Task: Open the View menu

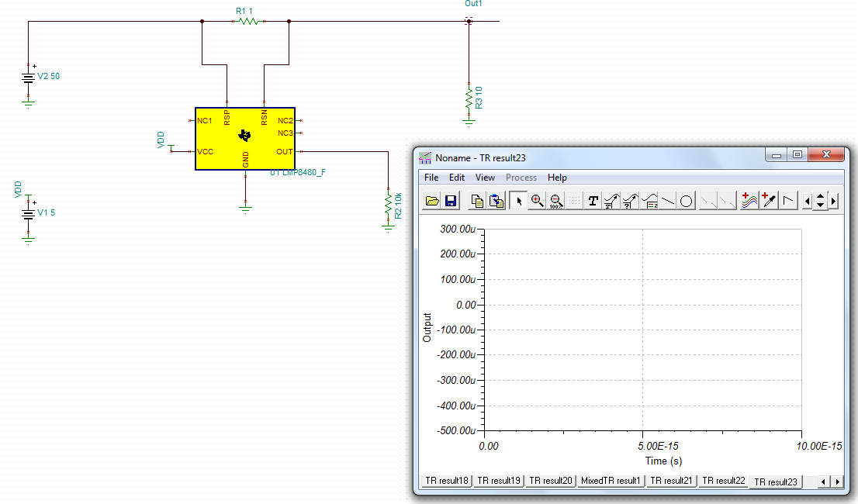Action: tap(485, 177)
